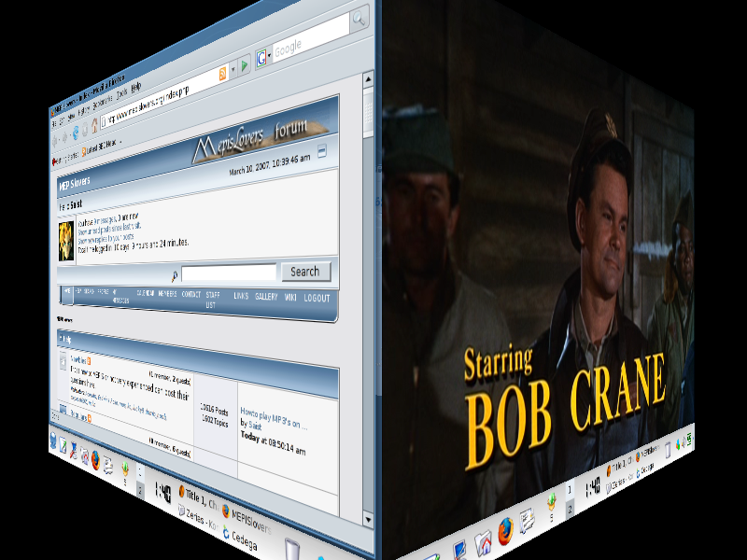Click the forum search magnifier icon
The image size is (747, 560).
(175, 276)
